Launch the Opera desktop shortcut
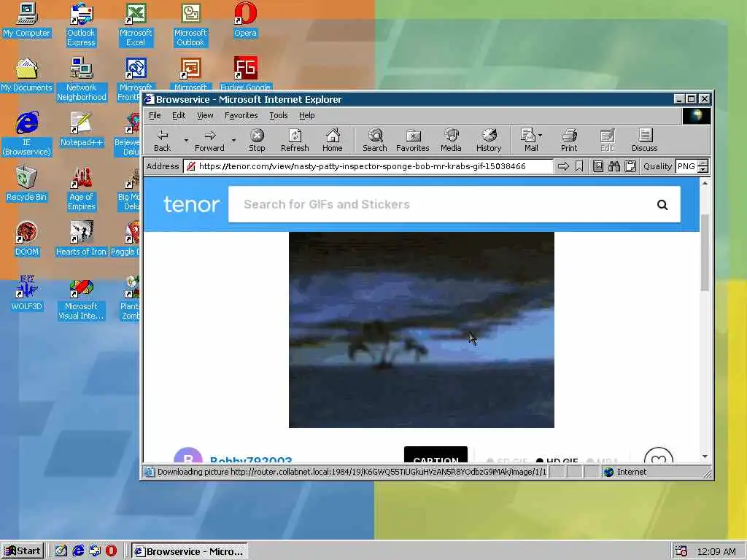 (x=245, y=20)
